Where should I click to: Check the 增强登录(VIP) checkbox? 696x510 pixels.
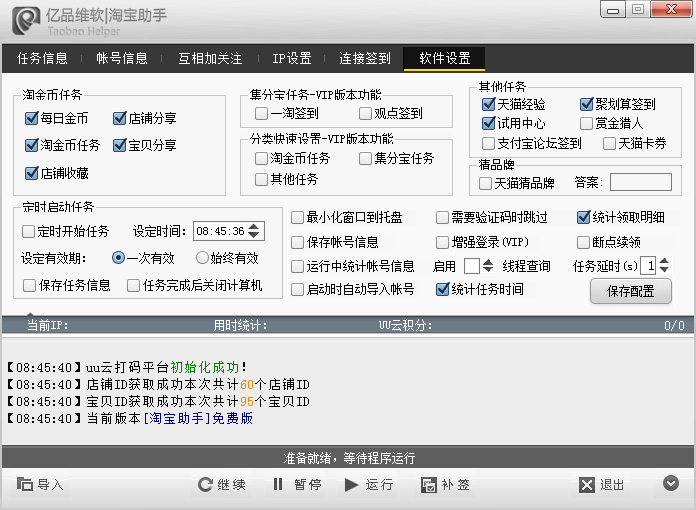pyautogui.click(x=442, y=242)
